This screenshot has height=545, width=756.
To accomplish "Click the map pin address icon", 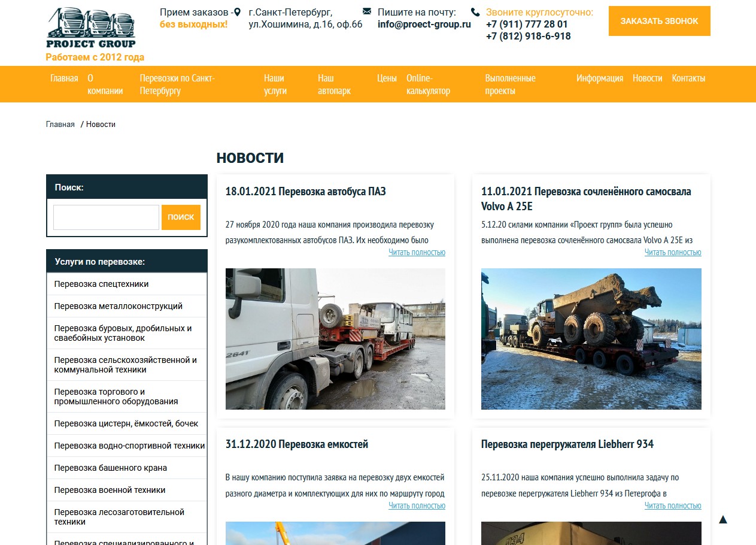I will [238, 12].
